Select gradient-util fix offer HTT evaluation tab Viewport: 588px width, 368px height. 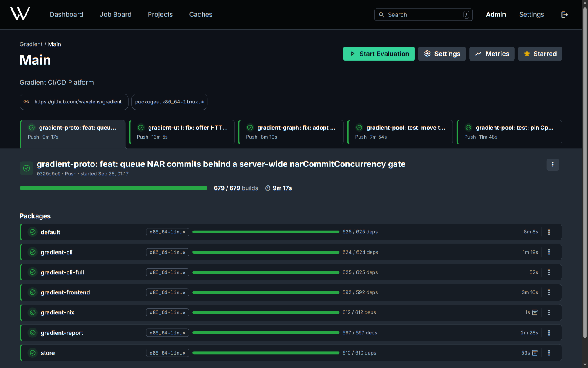[x=182, y=132]
